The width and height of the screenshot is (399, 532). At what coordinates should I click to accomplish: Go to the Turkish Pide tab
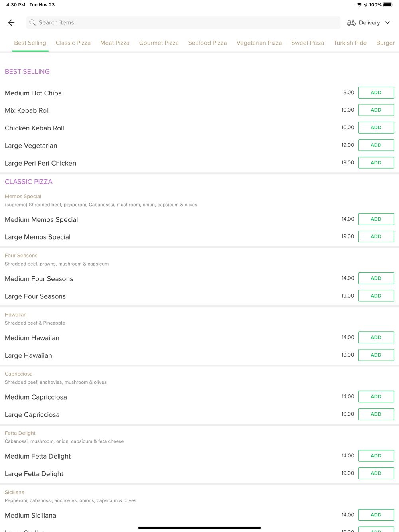point(350,43)
